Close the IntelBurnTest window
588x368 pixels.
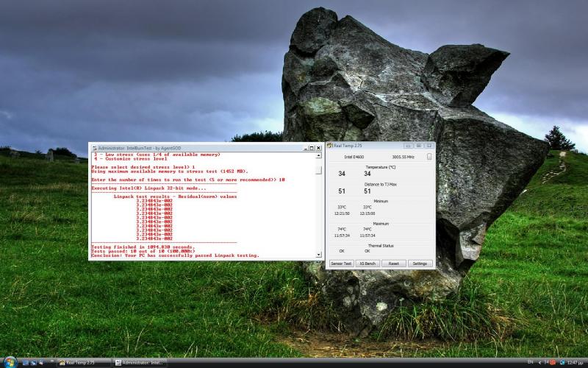[318, 148]
